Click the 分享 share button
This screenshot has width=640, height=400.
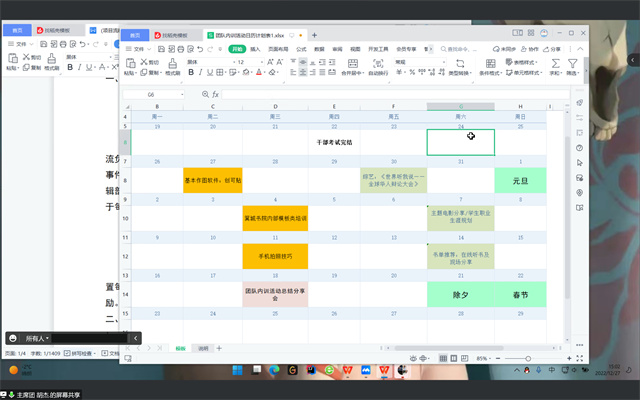coord(555,48)
